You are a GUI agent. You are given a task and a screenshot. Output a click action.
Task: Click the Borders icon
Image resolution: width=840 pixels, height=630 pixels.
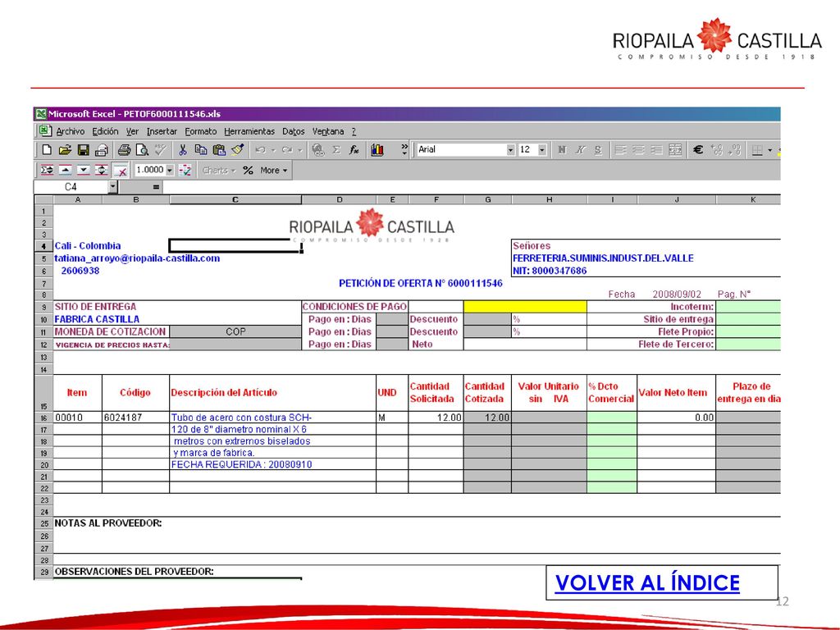tap(757, 150)
